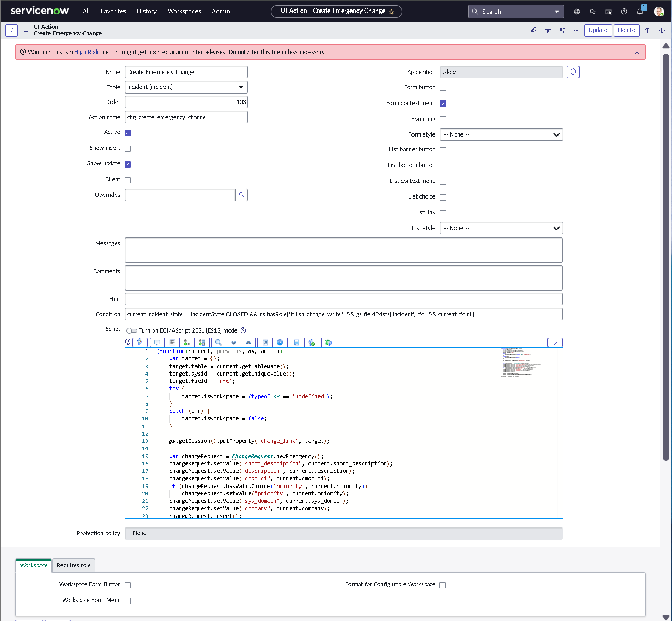Turn on ECMAScript 2021 (ES12) mode
Viewport: 672px width, 621px height.
click(131, 330)
